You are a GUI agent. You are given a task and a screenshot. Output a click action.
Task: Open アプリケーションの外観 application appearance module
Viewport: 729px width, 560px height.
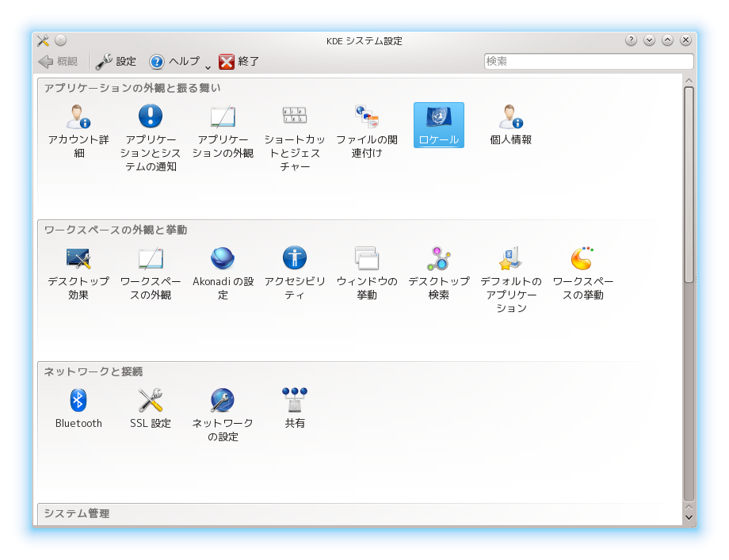point(223,131)
